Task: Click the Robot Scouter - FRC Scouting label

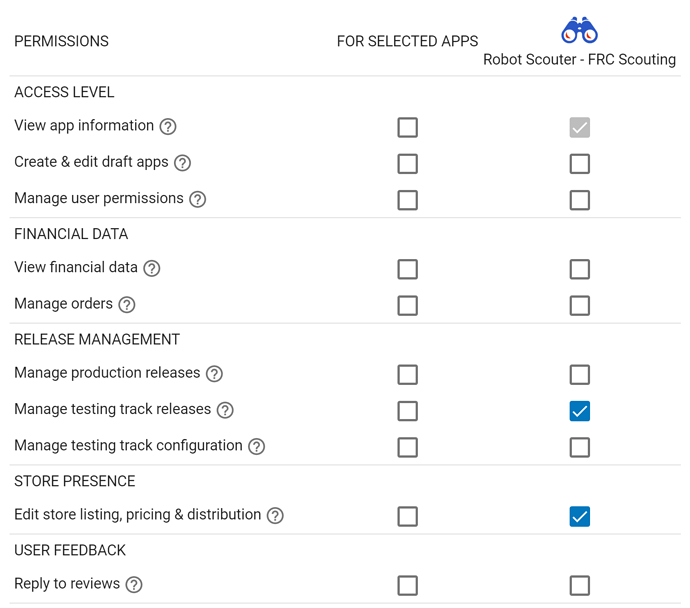Action: pyautogui.click(x=579, y=59)
